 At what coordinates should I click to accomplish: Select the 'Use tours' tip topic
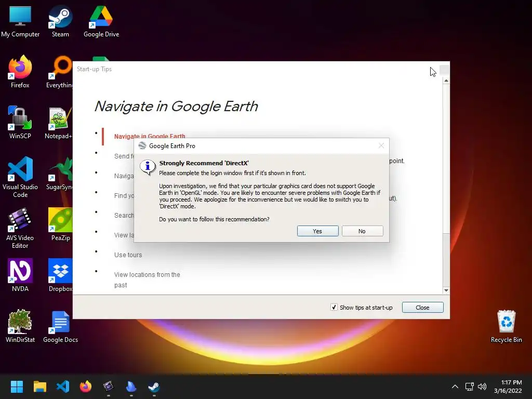128,255
